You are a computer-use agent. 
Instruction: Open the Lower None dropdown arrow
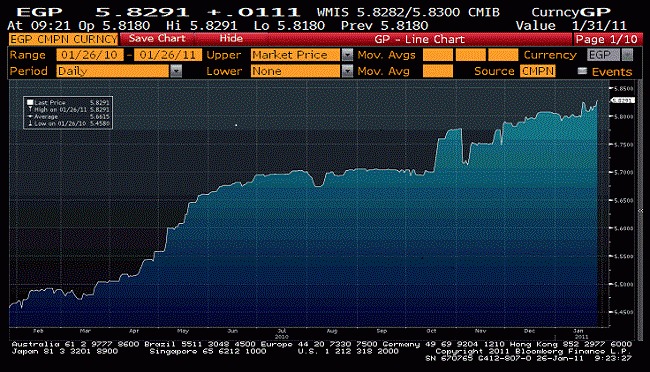(347, 71)
